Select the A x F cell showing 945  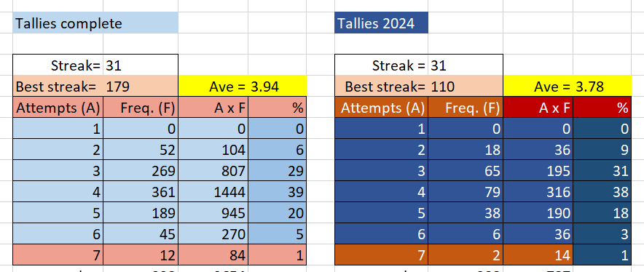click(213, 213)
